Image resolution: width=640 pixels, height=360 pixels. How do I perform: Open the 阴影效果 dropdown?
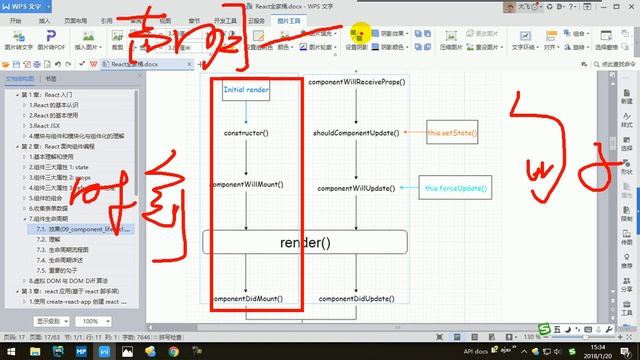(x=390, y=33)
